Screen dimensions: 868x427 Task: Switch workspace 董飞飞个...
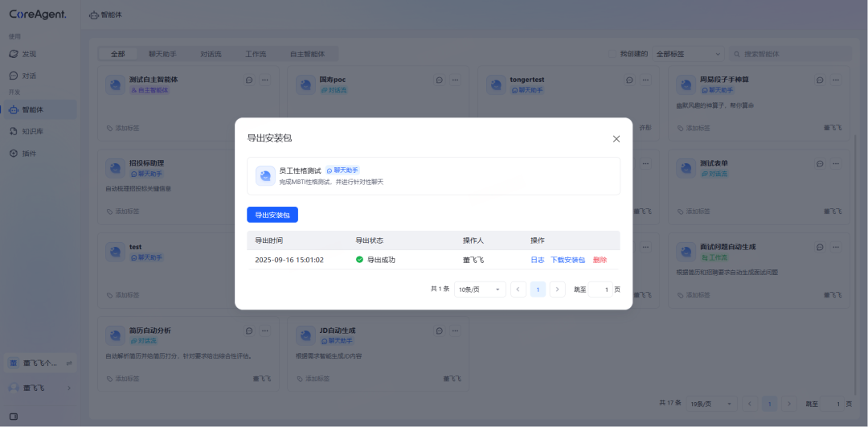pyautogui.click(x=40, y=363)
